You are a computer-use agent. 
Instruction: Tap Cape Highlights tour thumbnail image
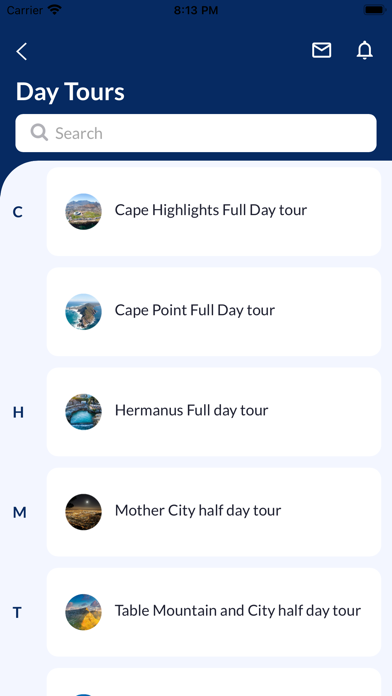83,211
